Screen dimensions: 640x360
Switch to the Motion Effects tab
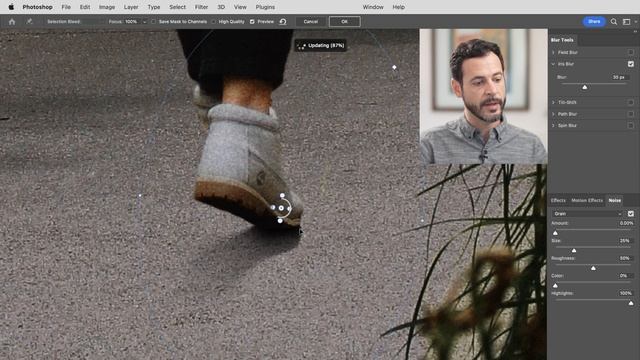pyautogui.click(x=587, y=200)
